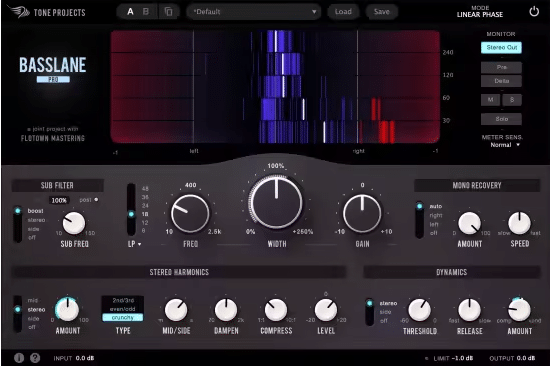
Task: Click the Mono Recovery Speed knob
Action: [x=519, y=223]
